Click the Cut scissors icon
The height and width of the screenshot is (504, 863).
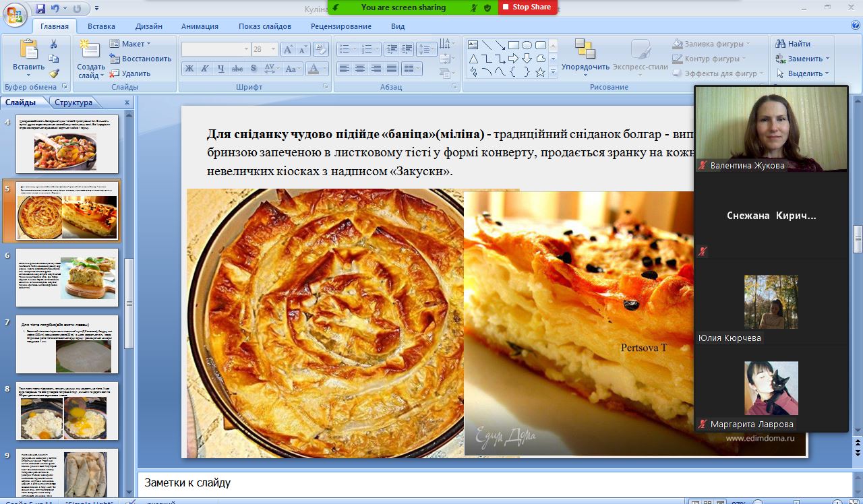coord(54,44)
